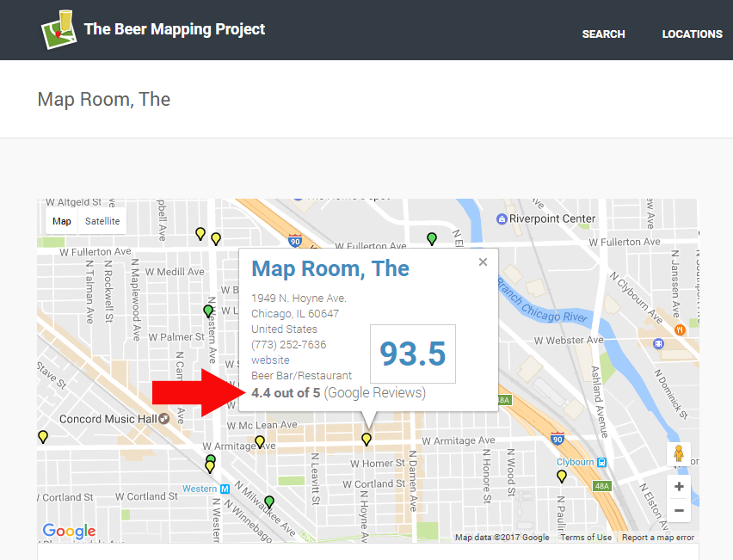Viewport: 733px width, 560px height.
Task: Click the Riverpoint Center shopping icon
Action: [x=502, y=218]
